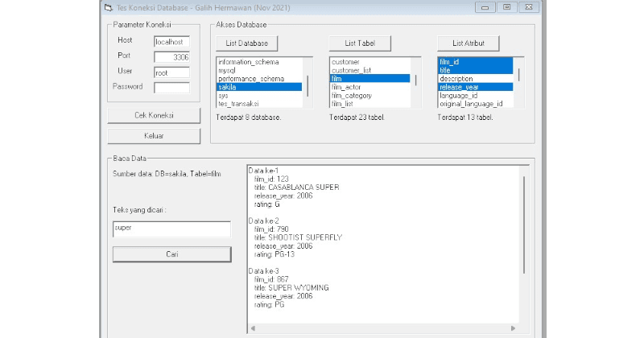Select customer in table list
Screen dimensions: 644x338
point(370,62)
